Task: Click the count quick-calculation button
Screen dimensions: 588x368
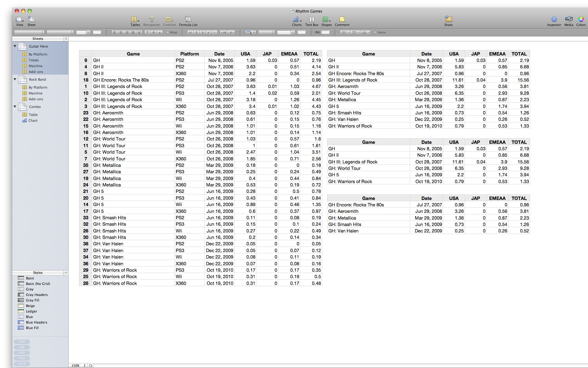Action: coord(22,364)
